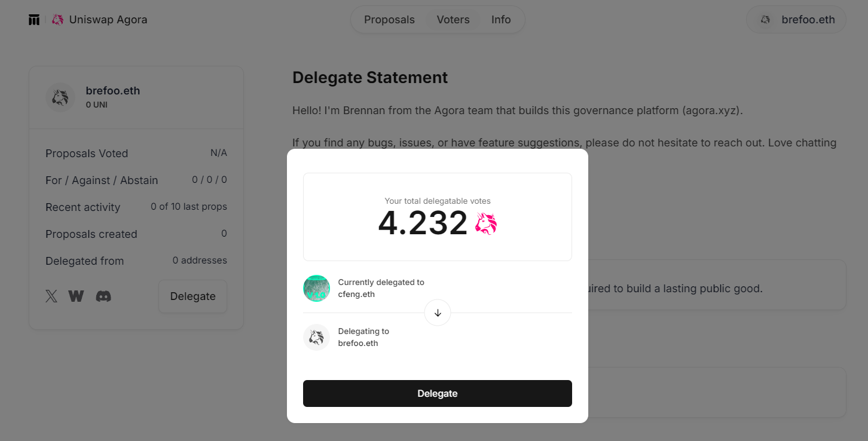Open the brefoo.eth wallet account menu
The image size is (868, 441).
click(x=796, y=20)
